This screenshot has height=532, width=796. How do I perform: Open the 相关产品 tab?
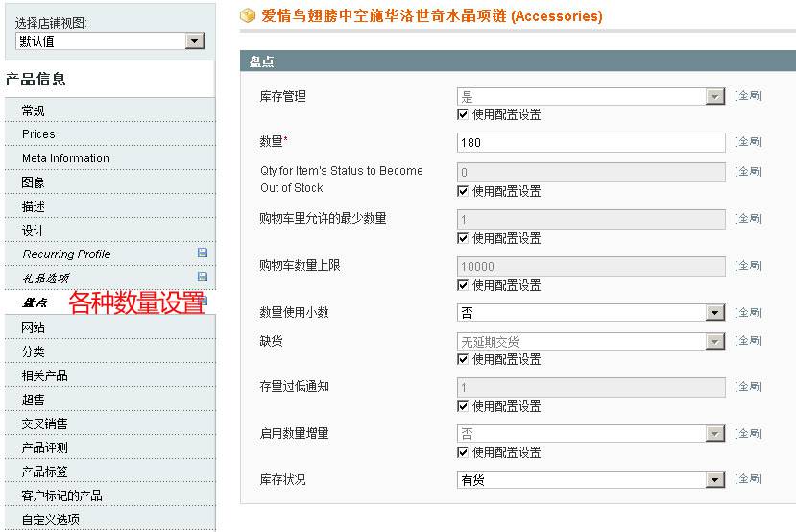pos(44,375)
